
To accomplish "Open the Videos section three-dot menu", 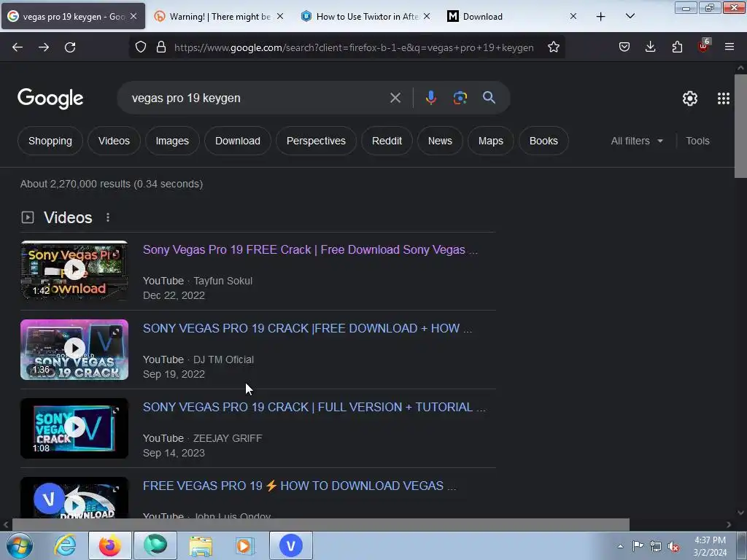I will pyautogui.click(x=108, y=217).
